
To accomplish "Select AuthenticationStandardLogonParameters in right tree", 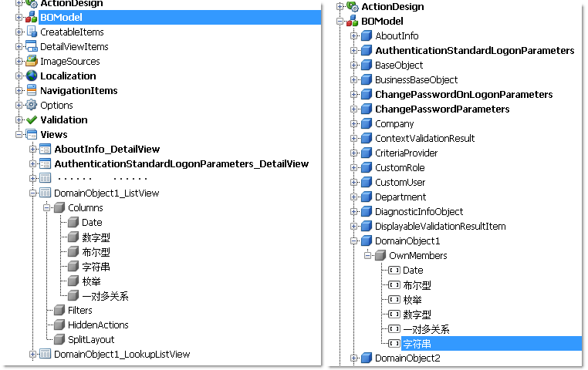I will click(x=475, y=51).
